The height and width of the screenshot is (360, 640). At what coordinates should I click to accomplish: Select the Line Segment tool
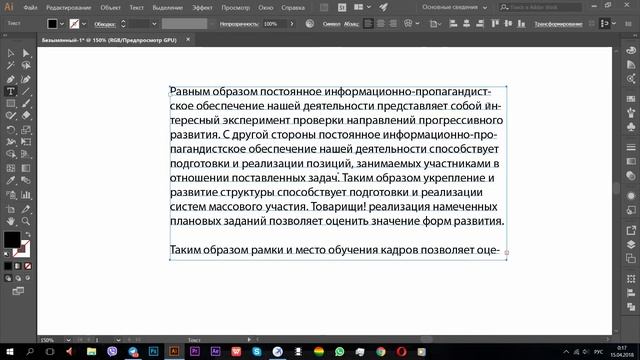(26, 91)
